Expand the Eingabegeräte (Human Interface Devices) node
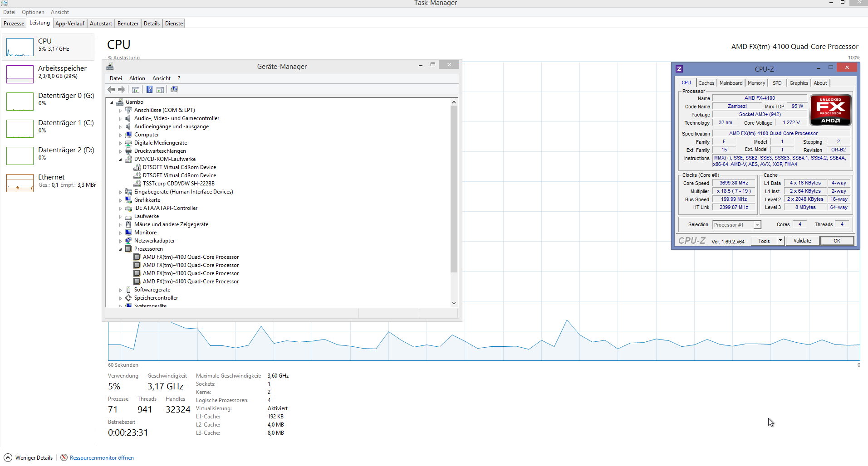 click(x=120, y=192)
